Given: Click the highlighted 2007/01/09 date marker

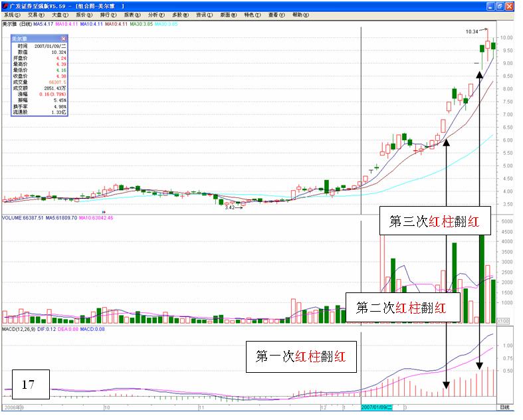Looking at the screenshot, I should tap(377, 405).
